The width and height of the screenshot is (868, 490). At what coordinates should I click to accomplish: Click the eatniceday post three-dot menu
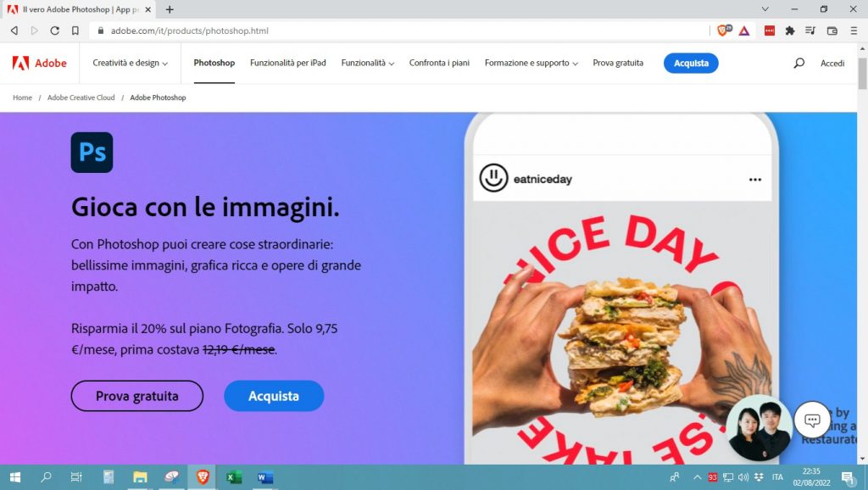754,180
